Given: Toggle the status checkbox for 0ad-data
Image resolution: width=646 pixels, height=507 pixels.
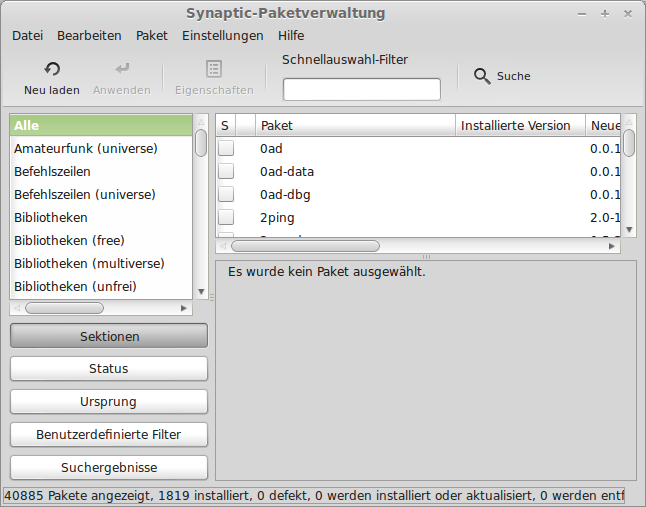Looking at the screenshot, I should tap(226, 171).
